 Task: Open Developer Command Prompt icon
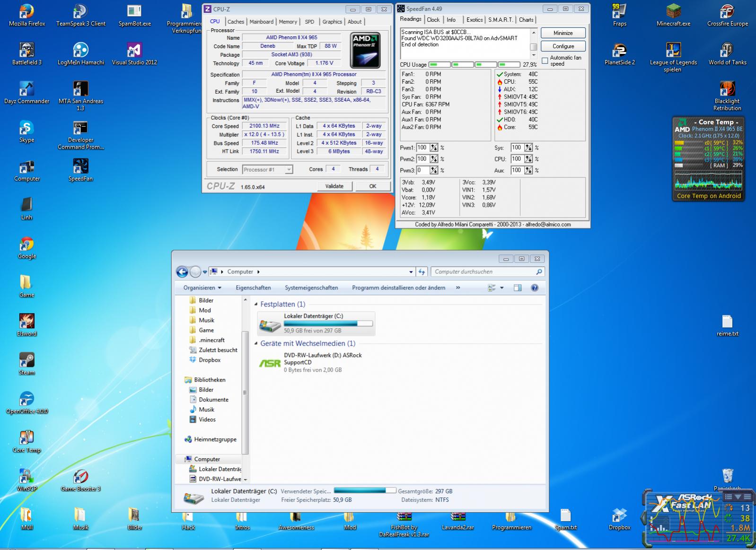(81, 135)
